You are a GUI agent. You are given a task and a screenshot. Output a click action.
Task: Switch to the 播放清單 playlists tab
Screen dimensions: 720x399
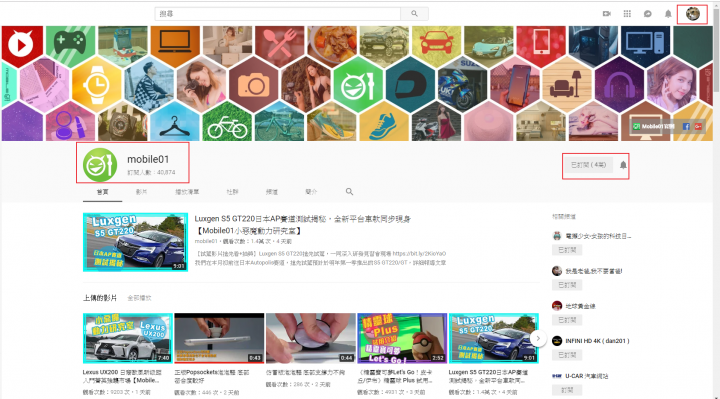pos(187,191)
